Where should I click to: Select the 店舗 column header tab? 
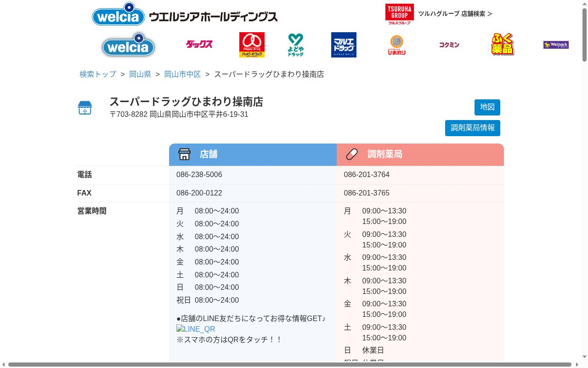[x=253, y=155]
